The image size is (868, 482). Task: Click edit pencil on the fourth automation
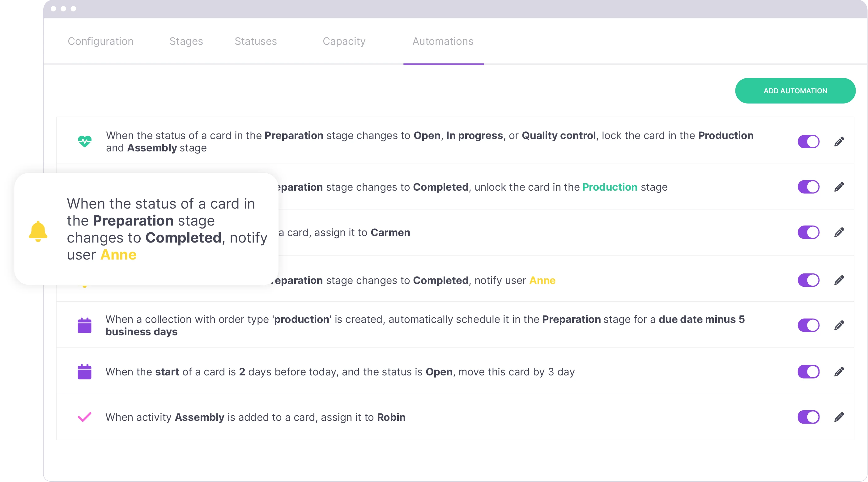click(839, 280)
